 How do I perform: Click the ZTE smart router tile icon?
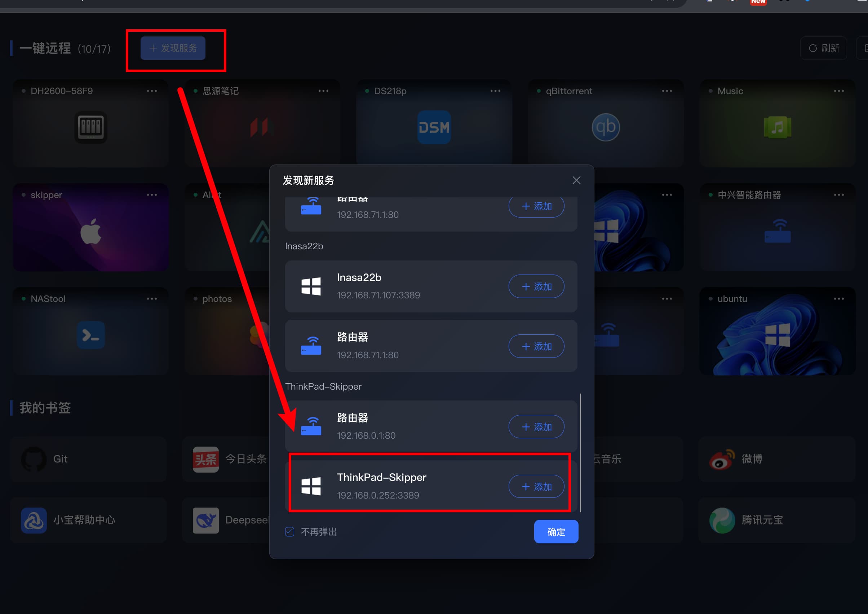point(777,231)
